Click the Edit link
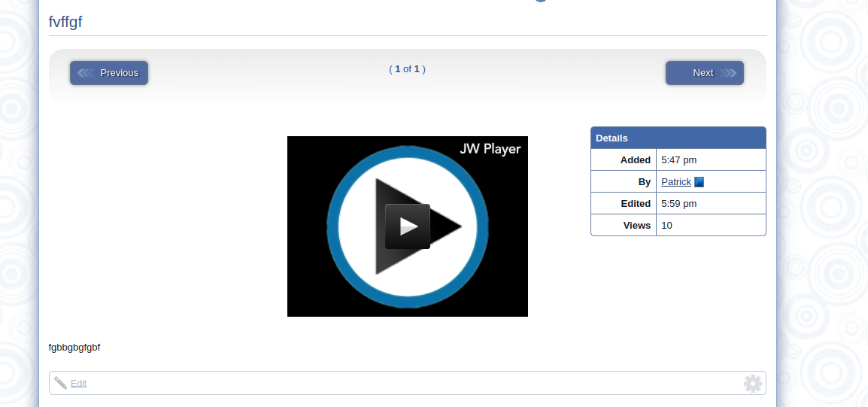This screenshot has width=868, height=407. (x=78, y=384)
